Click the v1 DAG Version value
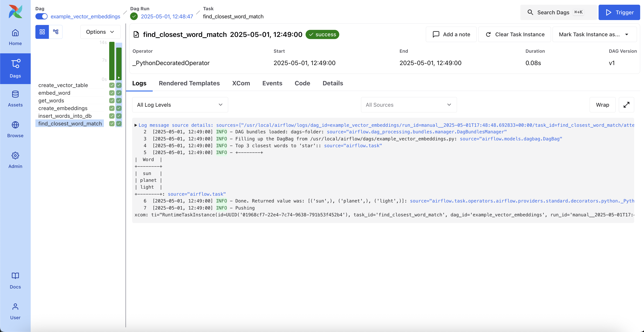The width and height of the screenshot is (644, 332). click(x=612, y=63)
